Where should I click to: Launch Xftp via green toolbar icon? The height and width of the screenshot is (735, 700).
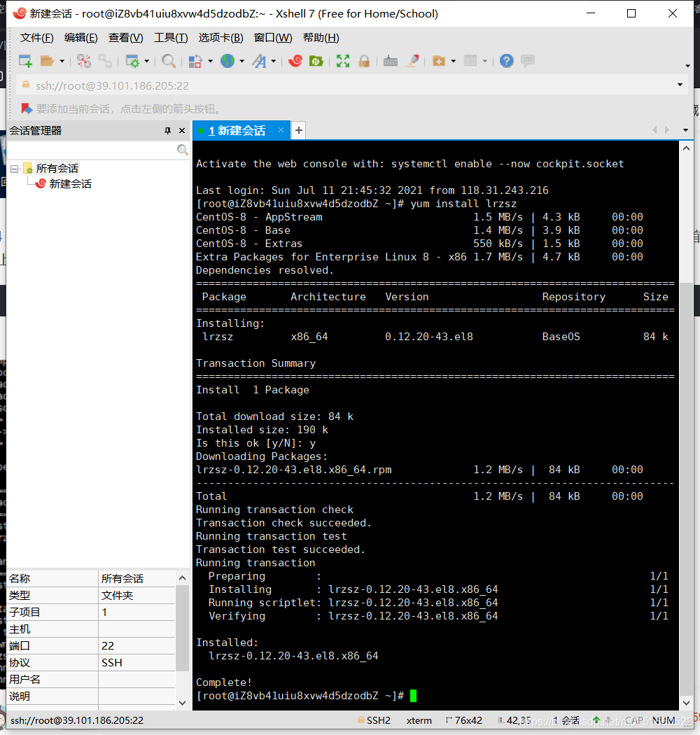[316, 61]
